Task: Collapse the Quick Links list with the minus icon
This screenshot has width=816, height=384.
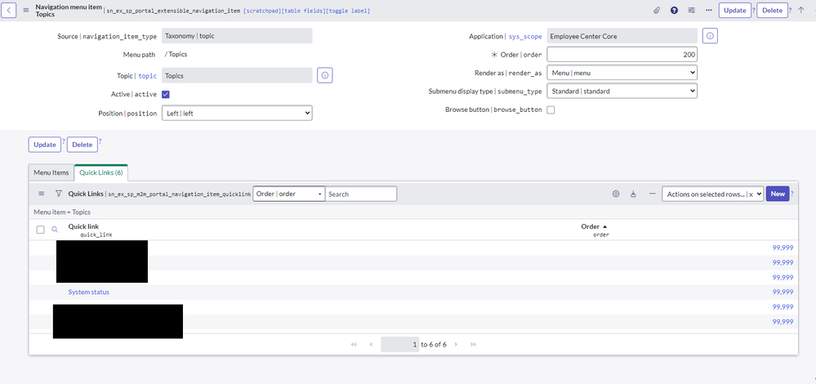Action: [x=652, y=194]
